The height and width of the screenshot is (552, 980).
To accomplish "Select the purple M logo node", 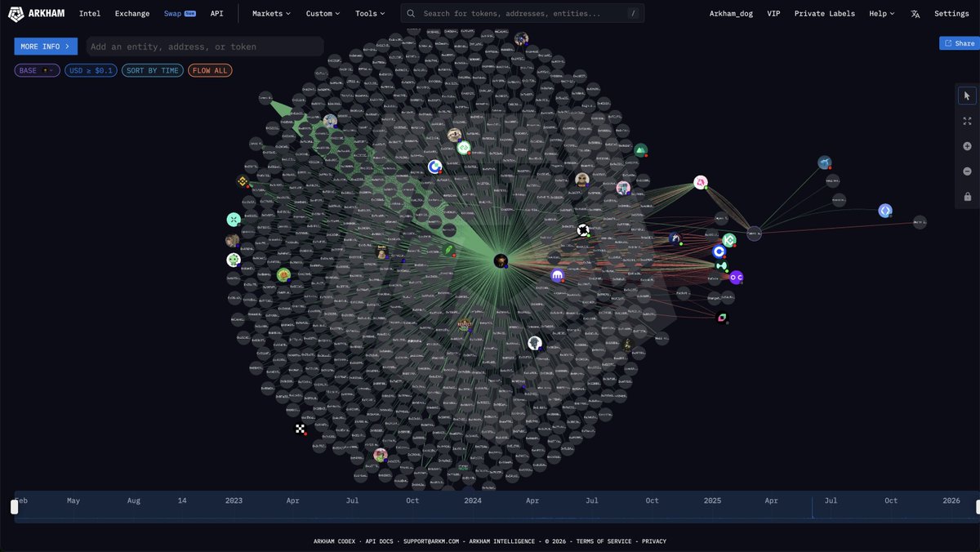I will tap(558, 276).
